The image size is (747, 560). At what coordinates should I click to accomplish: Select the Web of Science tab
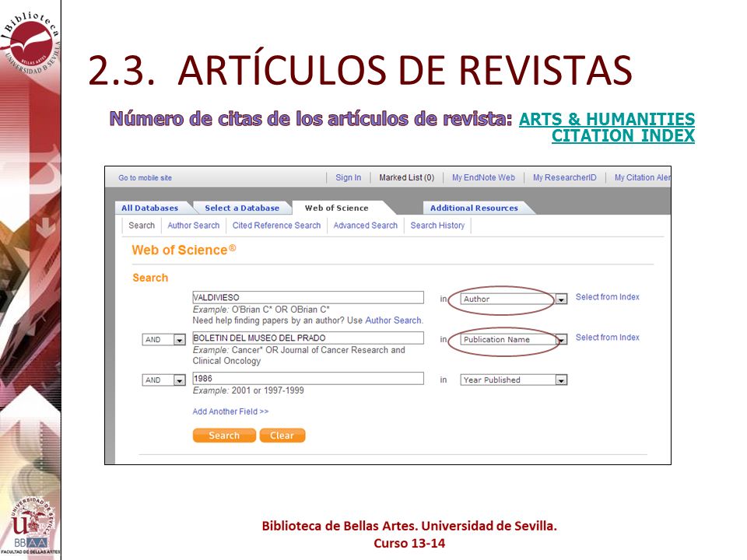click(336, 208)
